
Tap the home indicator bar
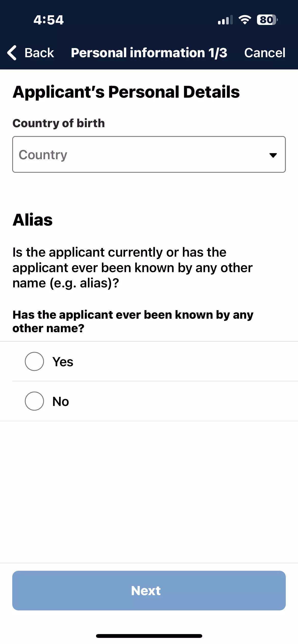coord(149,636)
